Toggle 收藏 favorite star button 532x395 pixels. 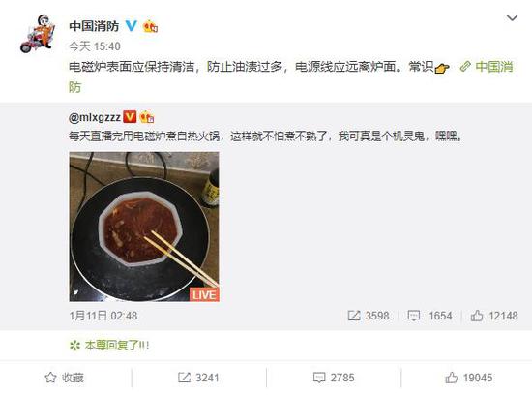[65, 378]
